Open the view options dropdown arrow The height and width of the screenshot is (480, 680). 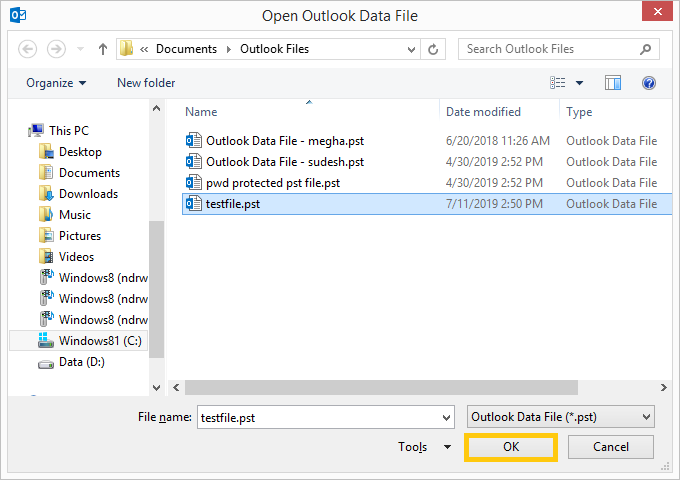point(579,83)
